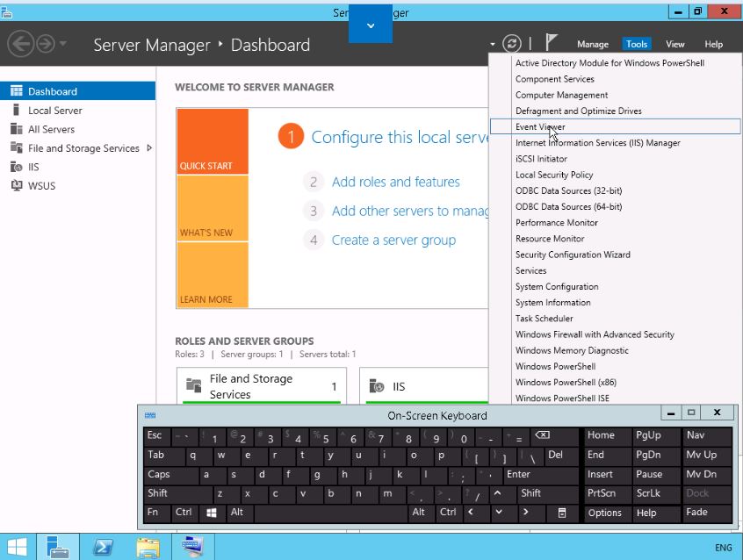
Task: Toggle the Caps key on keyboard
Action: pos(159,474)
